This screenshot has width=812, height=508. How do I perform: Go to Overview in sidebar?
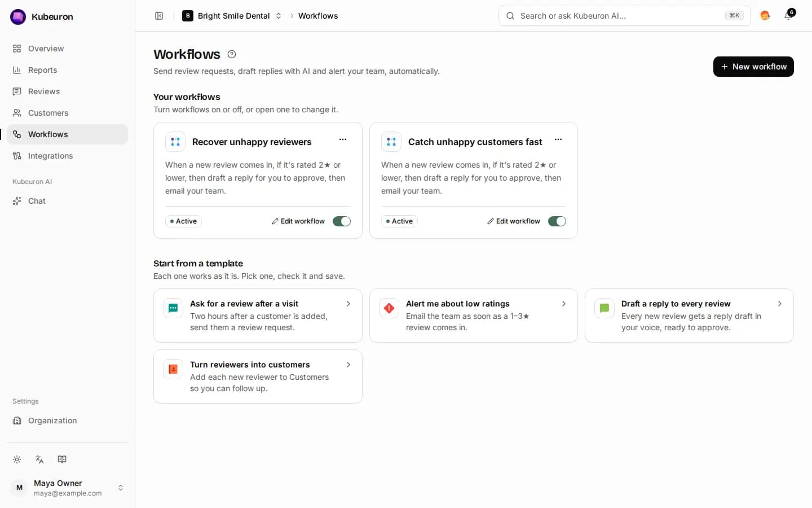point(68,49)
